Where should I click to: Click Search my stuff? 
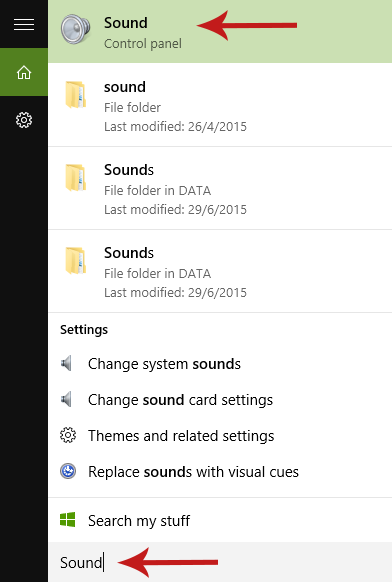220,520
